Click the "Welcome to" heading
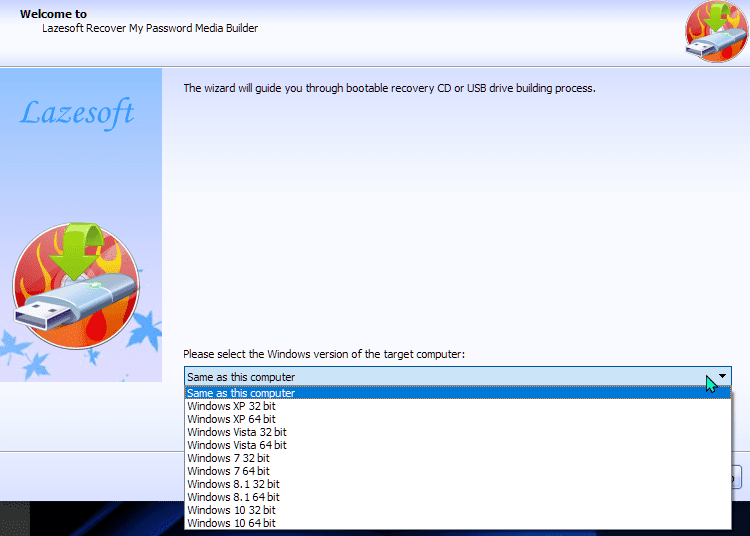 tap(54, 14)
